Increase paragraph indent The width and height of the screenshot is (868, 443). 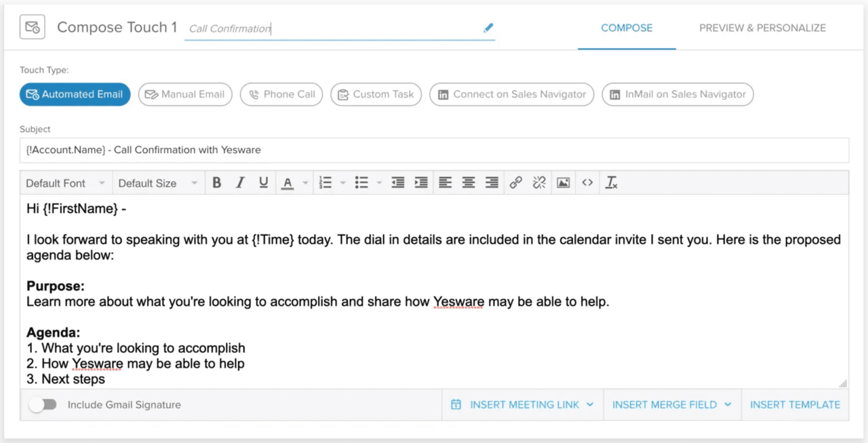[421, 182]
